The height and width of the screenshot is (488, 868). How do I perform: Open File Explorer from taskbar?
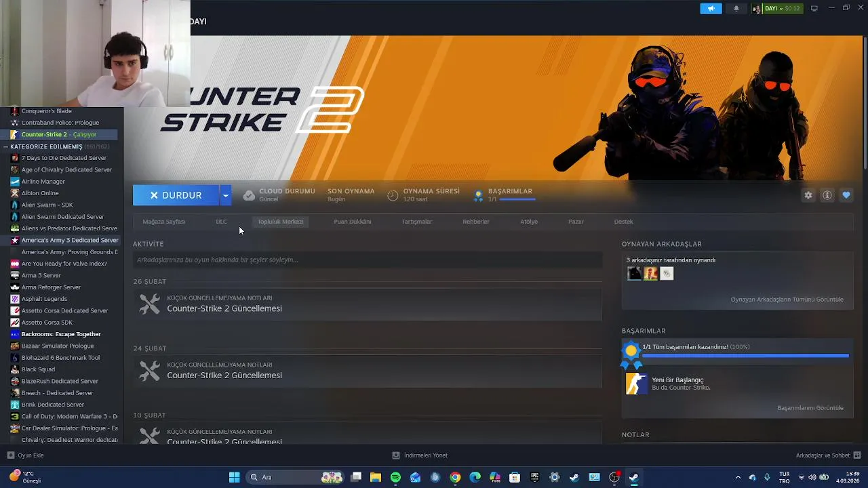(x=376, y=477)
